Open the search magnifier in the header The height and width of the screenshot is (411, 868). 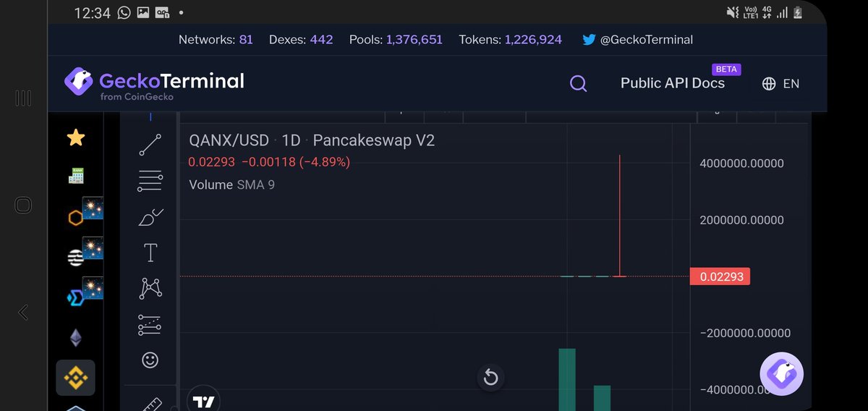point(578,84)
